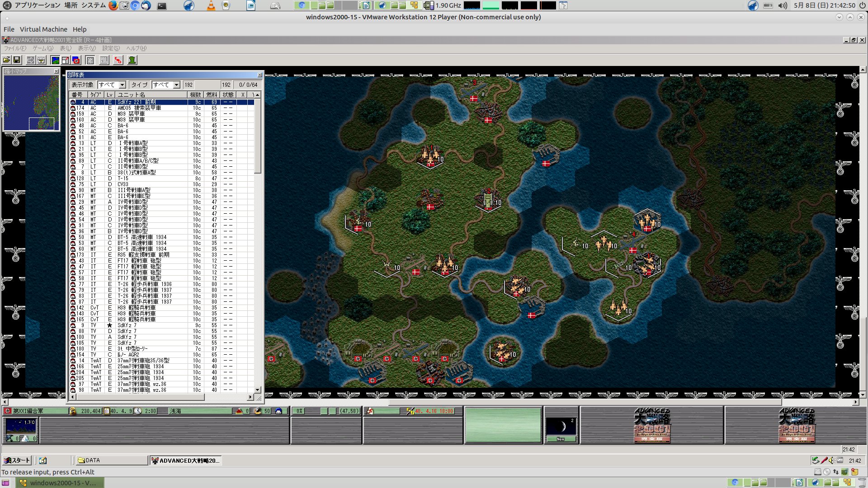Click the red END turn toolbar icon
868x488 pixels.
[118, 60]
